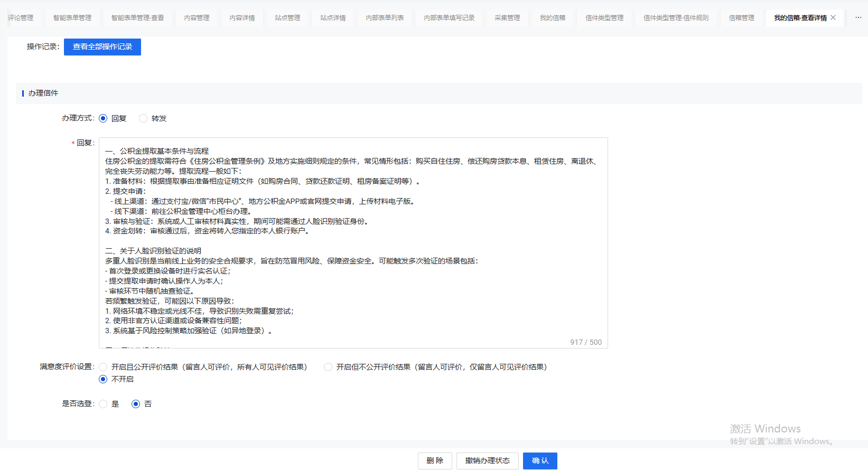Screen dimensions: 868x471
Task: Click 查看全部操作记录 button
Action: point(102,47)
